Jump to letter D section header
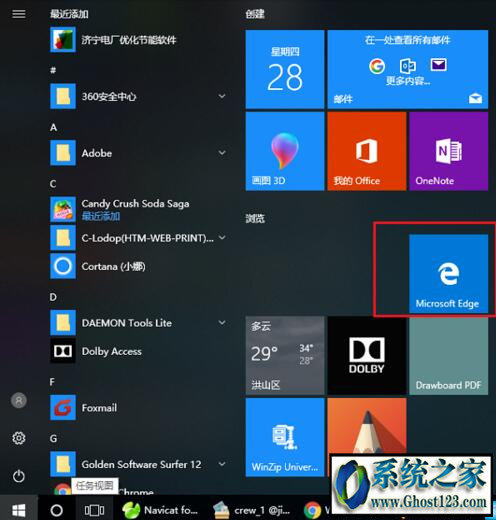 click(53, 297)
